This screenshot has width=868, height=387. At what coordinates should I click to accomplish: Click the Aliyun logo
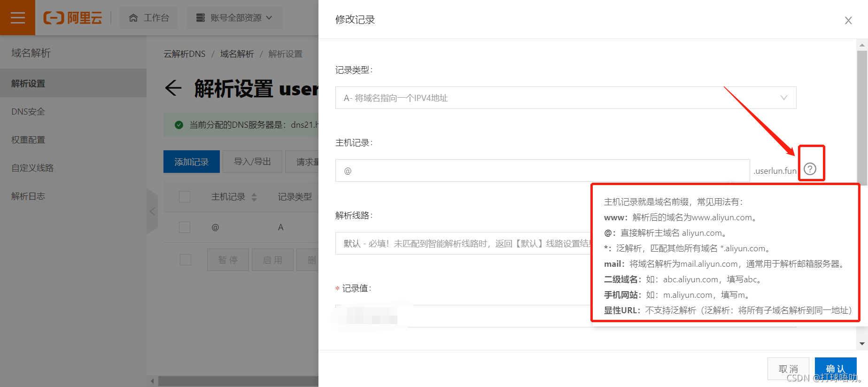pos(73,18)
